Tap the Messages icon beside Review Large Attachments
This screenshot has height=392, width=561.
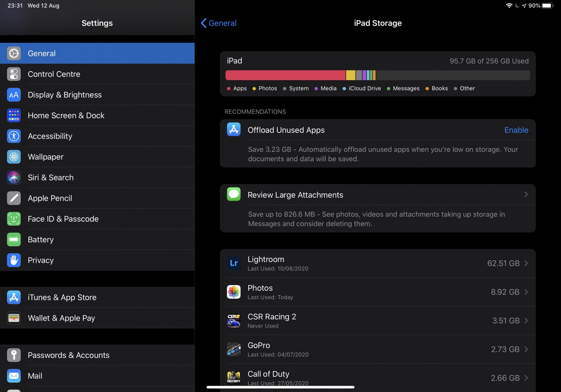click(234, 194)
